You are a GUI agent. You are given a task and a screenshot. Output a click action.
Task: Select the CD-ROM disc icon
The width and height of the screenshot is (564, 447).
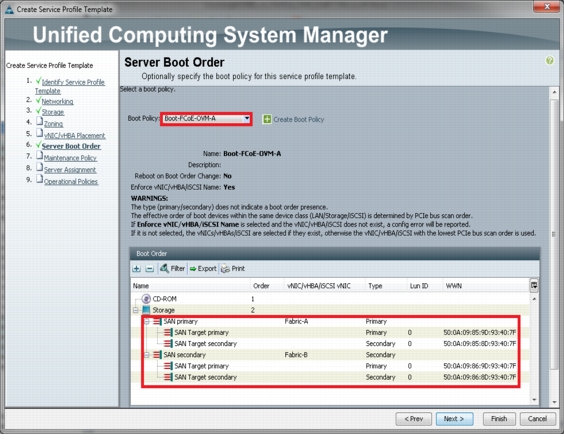(146, 298)
